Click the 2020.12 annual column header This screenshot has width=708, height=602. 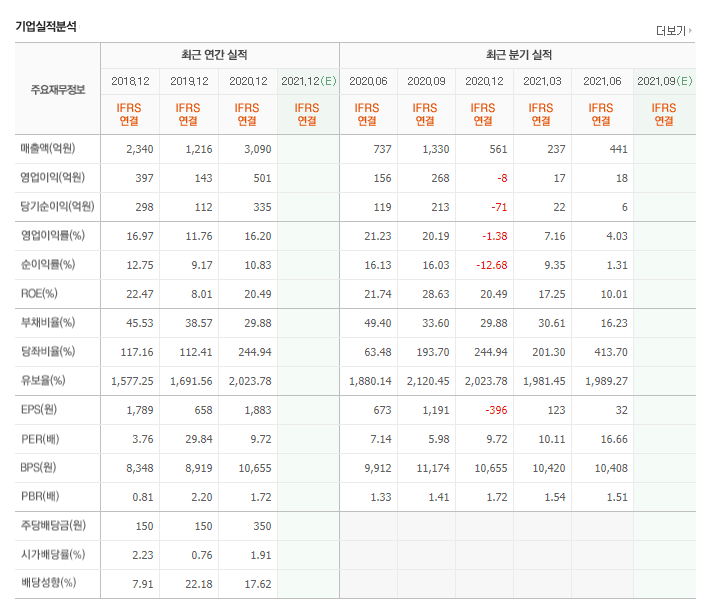248,81
